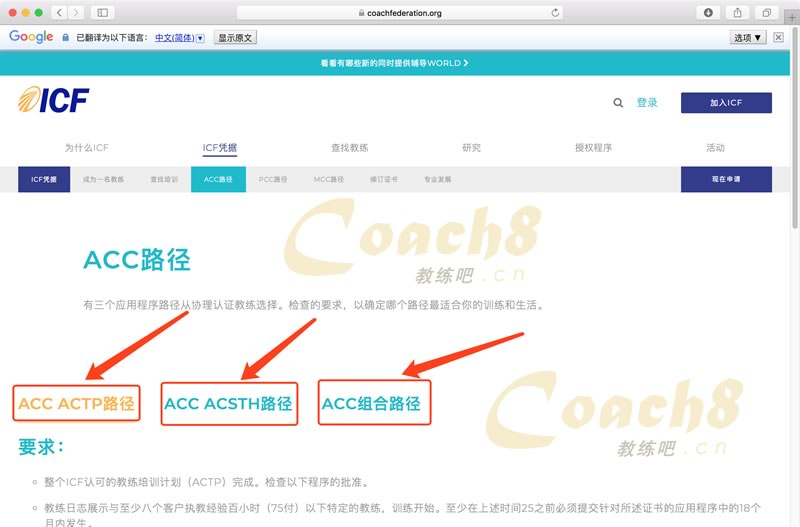Click the 加入ICF join button

(726, 103)
